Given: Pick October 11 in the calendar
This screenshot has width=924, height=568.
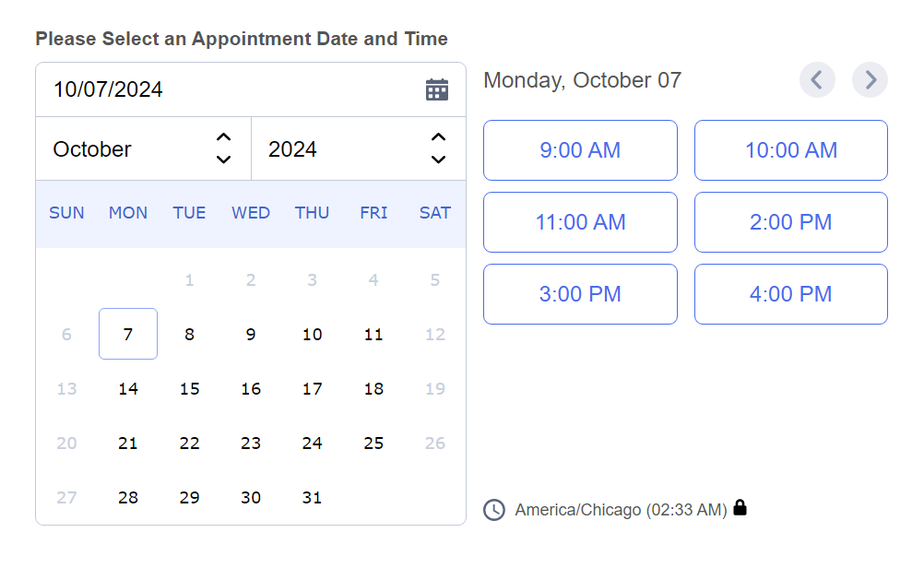Looking at the screenshot, I should click(x=373, y=334).
